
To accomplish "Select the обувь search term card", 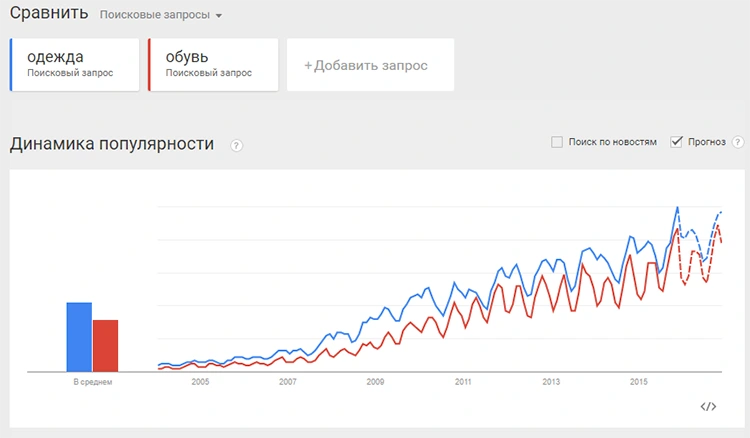I will [x=213, y=65].
